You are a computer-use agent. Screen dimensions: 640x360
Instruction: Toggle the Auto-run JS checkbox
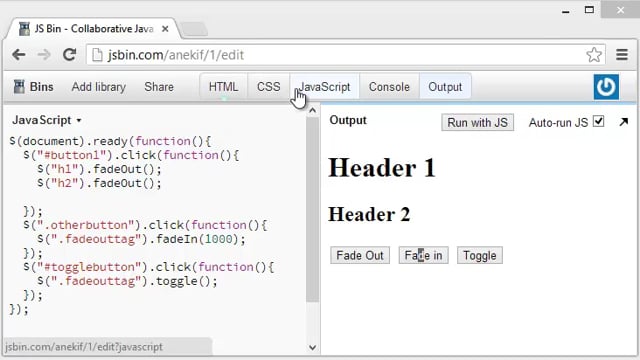598,121
